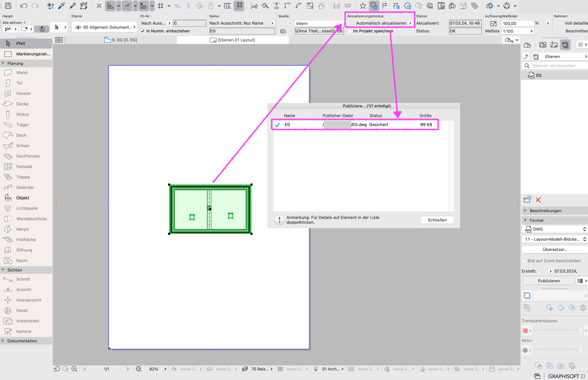The width and height of the screenshot is (588, 380).
Task: Select the Schnitt tool
Action: [x=23, y=279]
